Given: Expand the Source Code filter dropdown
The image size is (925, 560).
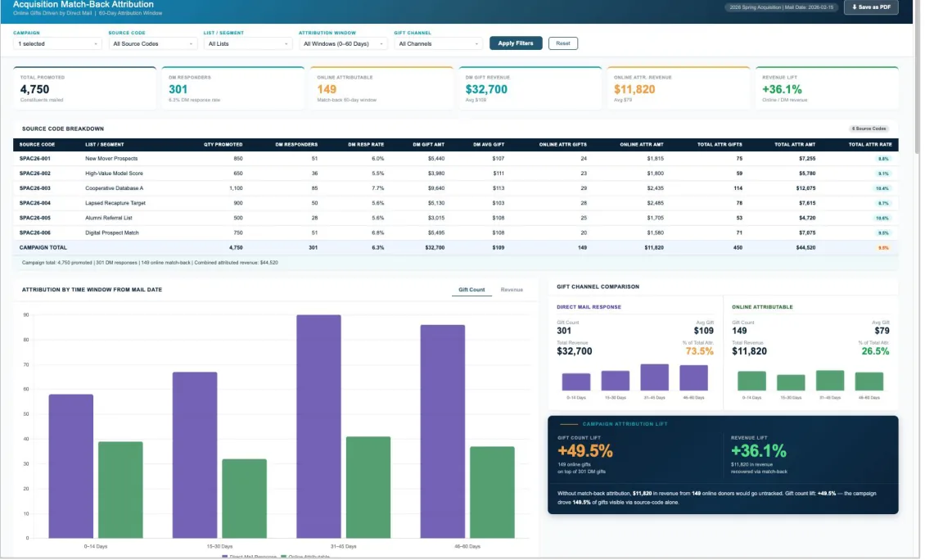Looking at the screenshot, I should [152, 43].
